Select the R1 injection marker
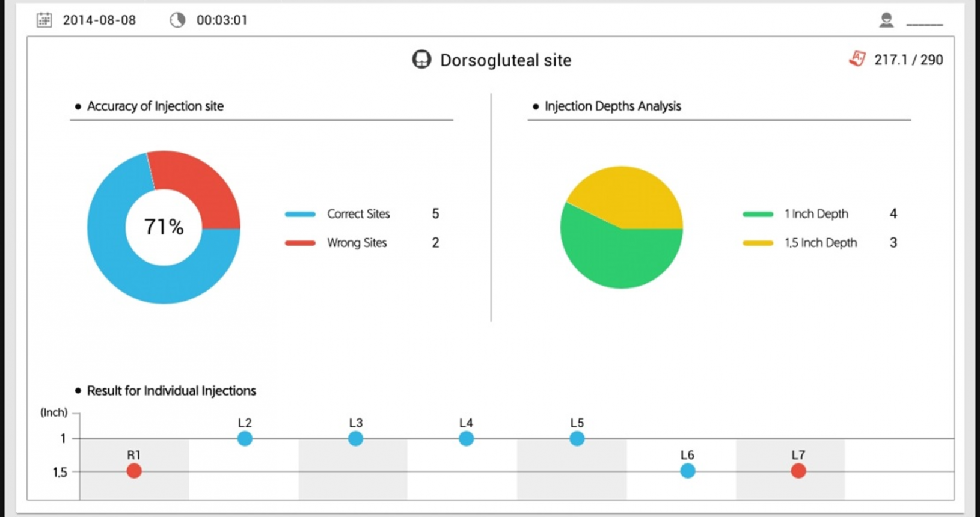The height and width of the screenshot is (517, 980). (x=134, y=471)
